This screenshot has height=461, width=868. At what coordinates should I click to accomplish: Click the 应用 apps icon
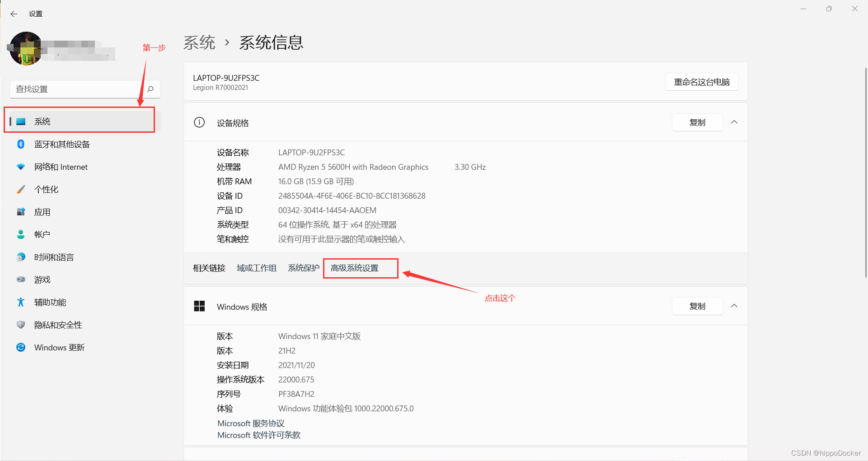pos(21,212)
